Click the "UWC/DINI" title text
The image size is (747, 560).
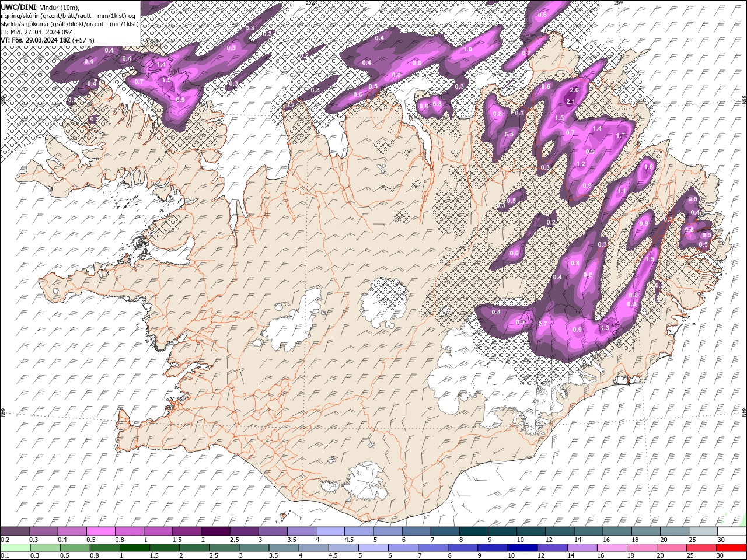19,6
